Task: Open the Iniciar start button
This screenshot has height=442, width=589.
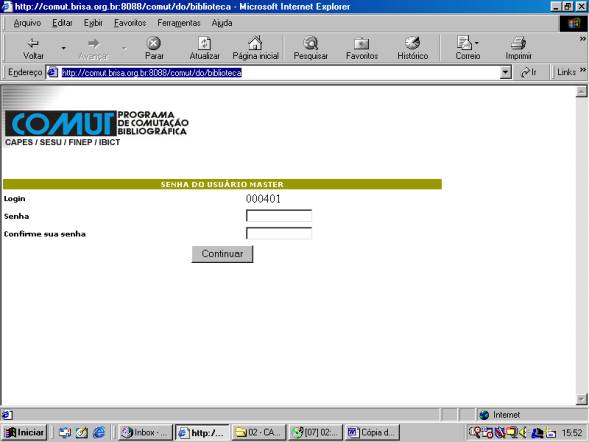Action: coord(25,433)
